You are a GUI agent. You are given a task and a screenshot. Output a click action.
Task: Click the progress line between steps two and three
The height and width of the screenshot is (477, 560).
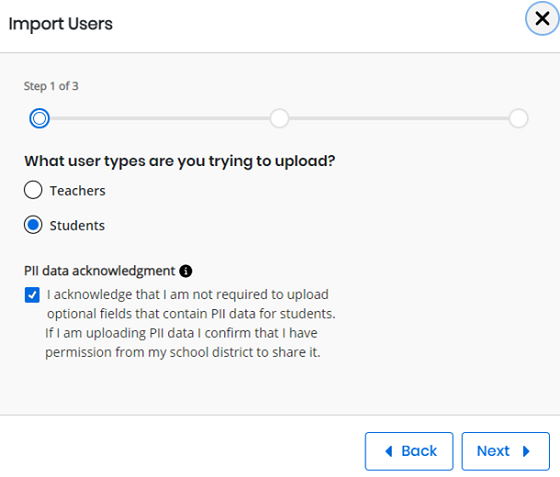pyautogui.click(x=399, y=118)
